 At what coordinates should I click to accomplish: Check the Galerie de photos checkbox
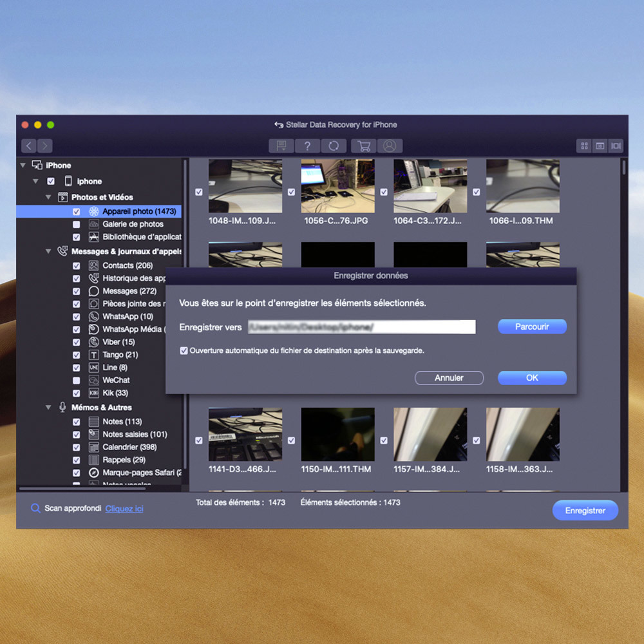pos(77,224)
